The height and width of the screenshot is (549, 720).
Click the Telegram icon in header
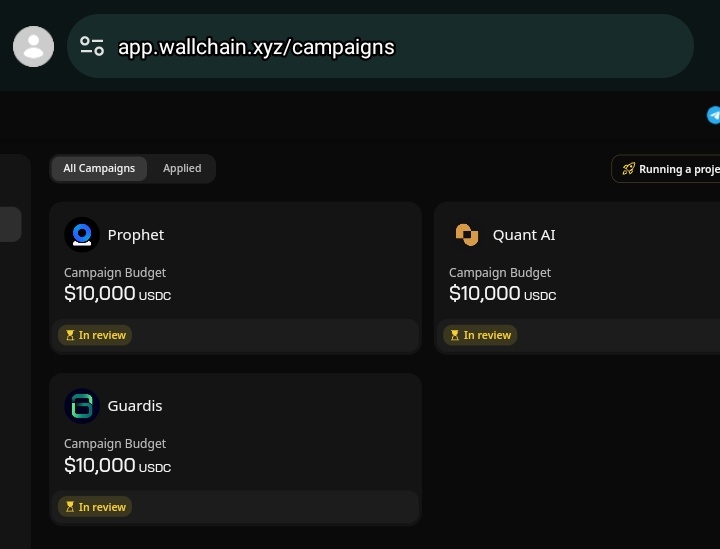point(713,115)
